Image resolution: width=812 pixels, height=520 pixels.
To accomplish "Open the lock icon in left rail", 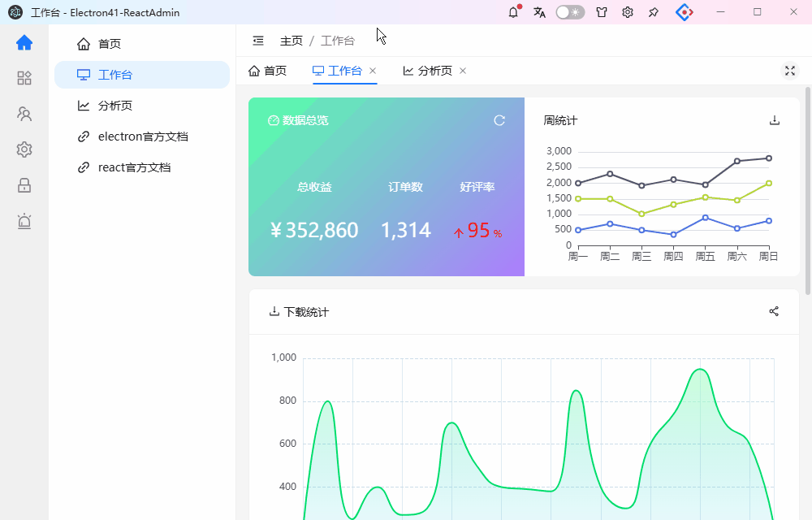I will [24, 185].
